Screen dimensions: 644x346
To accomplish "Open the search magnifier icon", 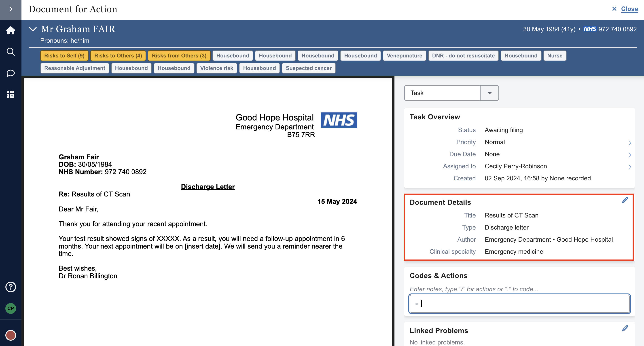I will point(11,52).
